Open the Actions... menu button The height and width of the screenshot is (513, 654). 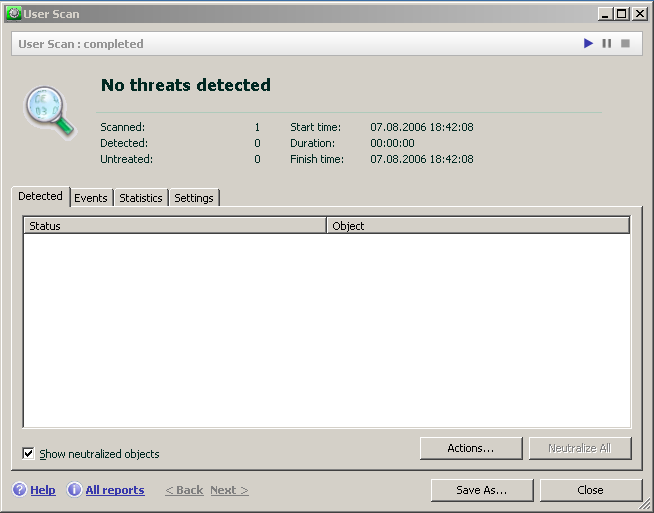click(471, 448)
